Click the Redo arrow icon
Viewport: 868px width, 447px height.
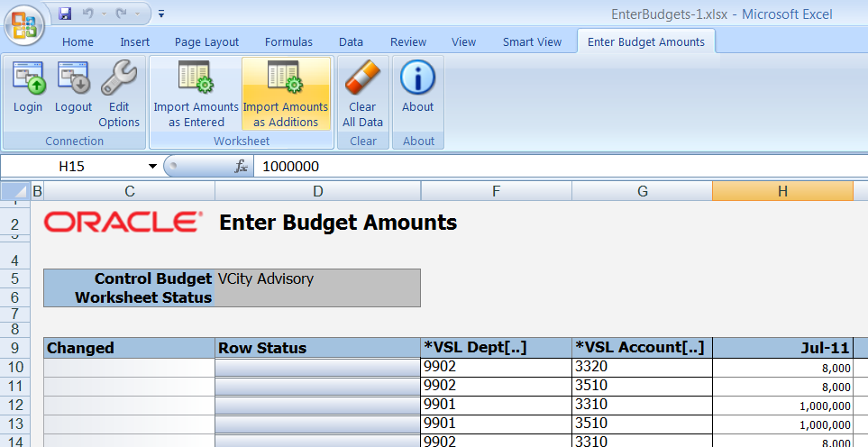pos(122,14)
